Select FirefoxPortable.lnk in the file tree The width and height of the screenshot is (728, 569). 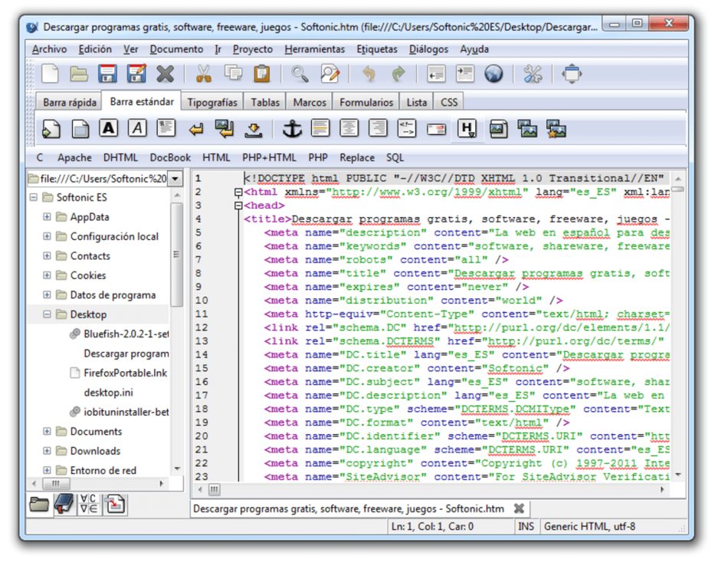[125, 373]
